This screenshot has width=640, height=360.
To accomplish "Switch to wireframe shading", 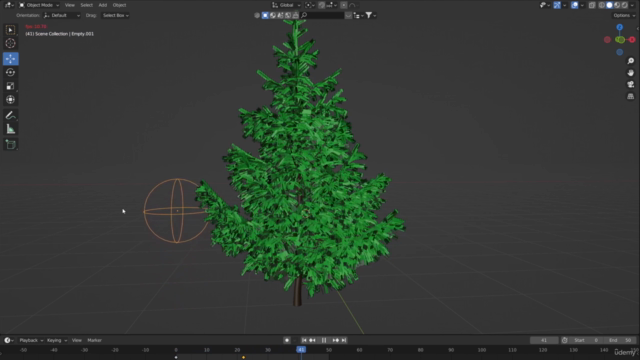I will coord(602,5).
